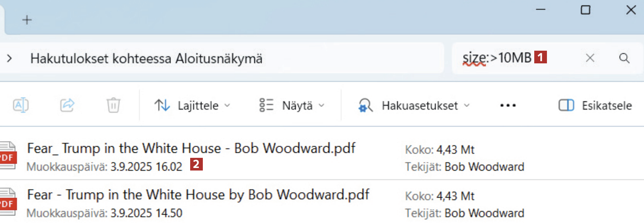Minimize the File Explorer window
The height and width of the screenshot is (223, 644).
pos(540,10)
